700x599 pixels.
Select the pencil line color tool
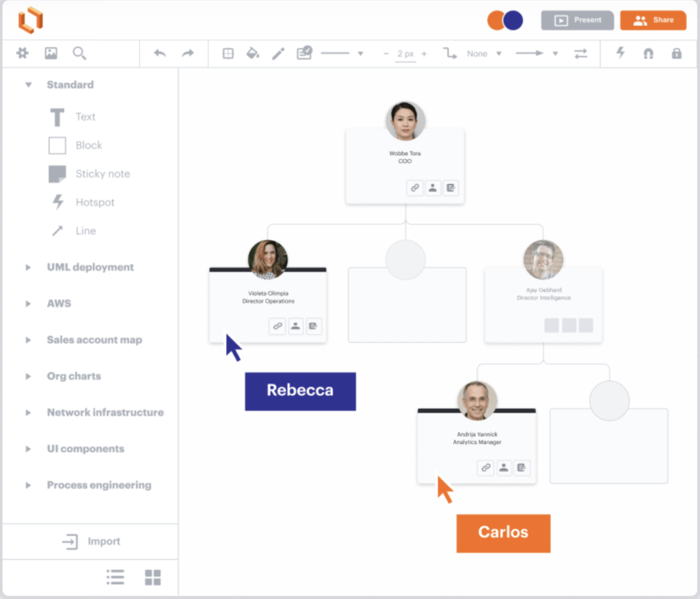[x=278, y=53]
